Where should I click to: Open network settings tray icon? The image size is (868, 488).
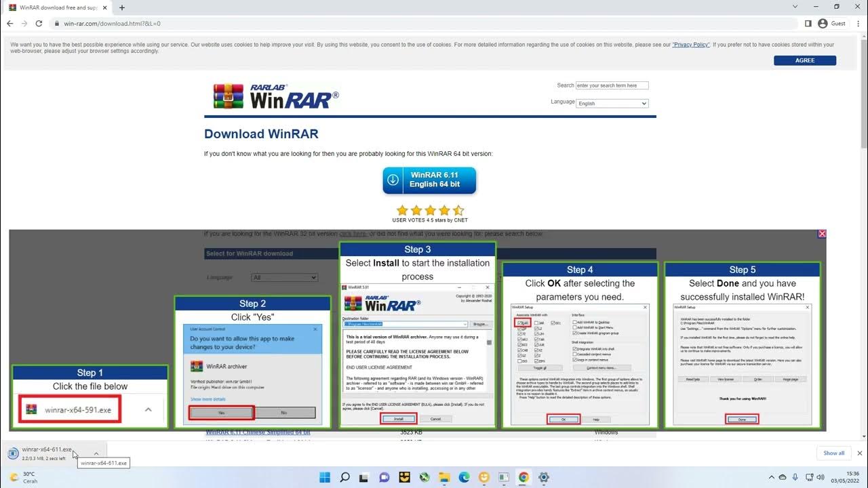[x=809, y=477]
